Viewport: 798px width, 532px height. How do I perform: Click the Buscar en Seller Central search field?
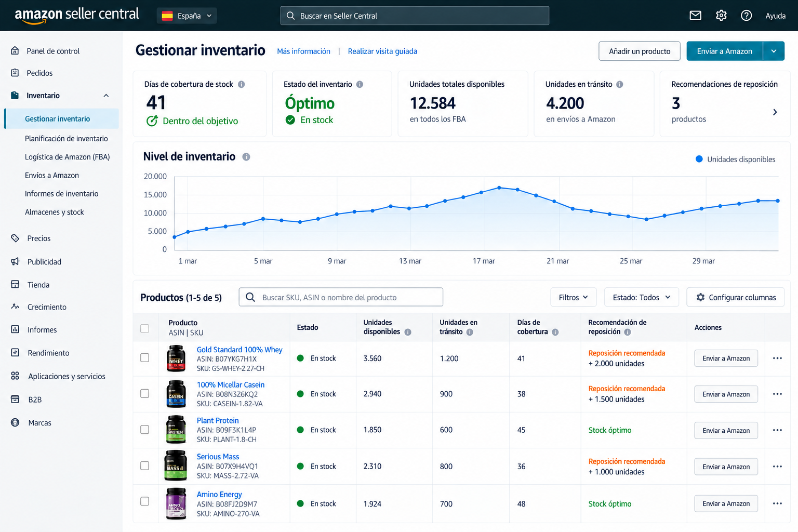pyautogui.click(x=415, y=16)
